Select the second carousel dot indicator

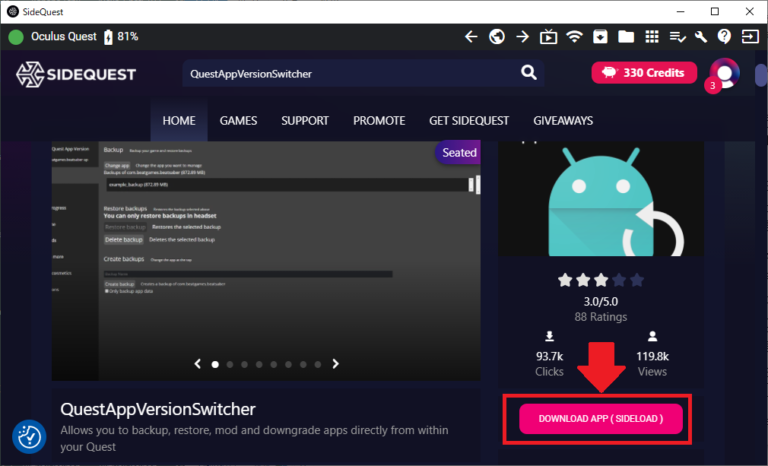[x=231, y=364]
